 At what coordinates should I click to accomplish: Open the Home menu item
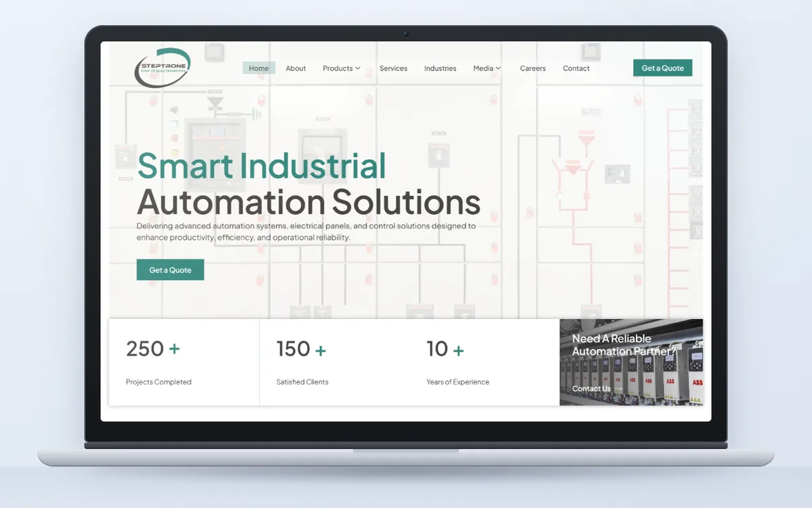[258, 68]
